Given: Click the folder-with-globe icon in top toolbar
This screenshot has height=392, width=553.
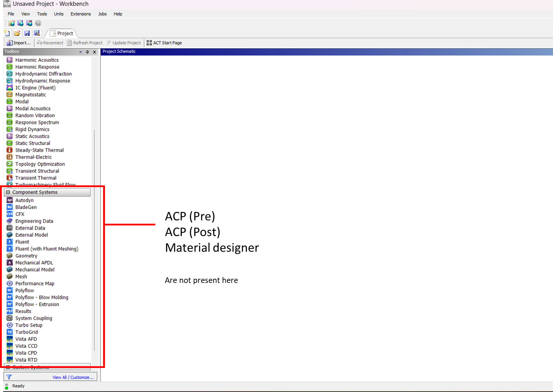Looking at the screenshot, I should click(x=12, y=23).
